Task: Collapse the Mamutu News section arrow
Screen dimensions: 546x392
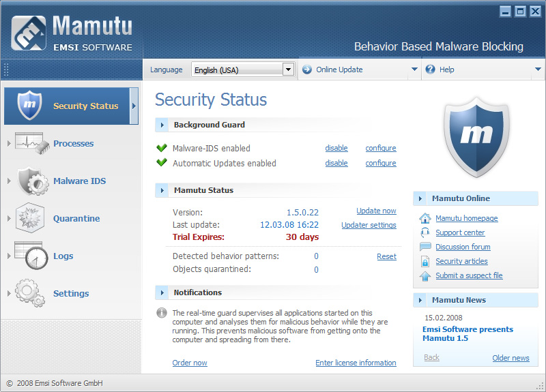Action: pyautogui.click(x=420, y=300)
